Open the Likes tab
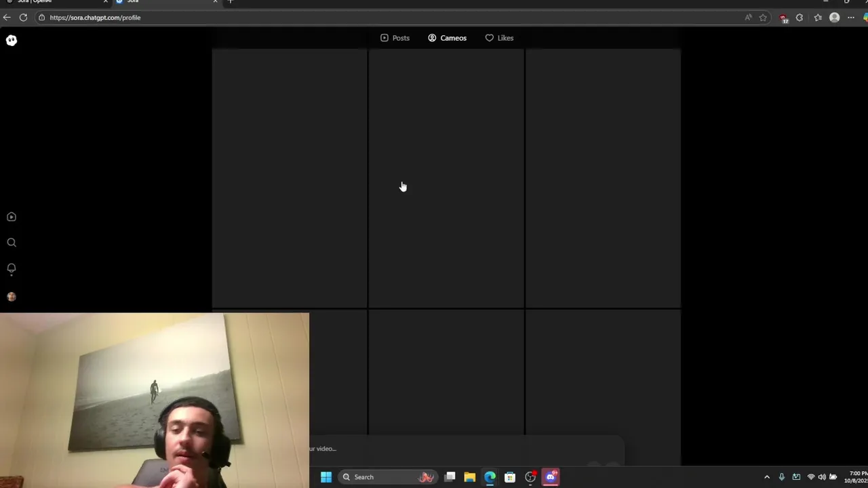868x488 pixels. coord(499,38)
